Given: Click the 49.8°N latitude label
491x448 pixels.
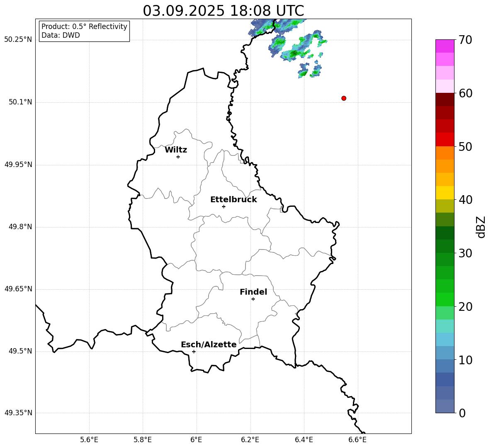Looking at the screenshot, I should pyautogui.click(x=20, y=227).
